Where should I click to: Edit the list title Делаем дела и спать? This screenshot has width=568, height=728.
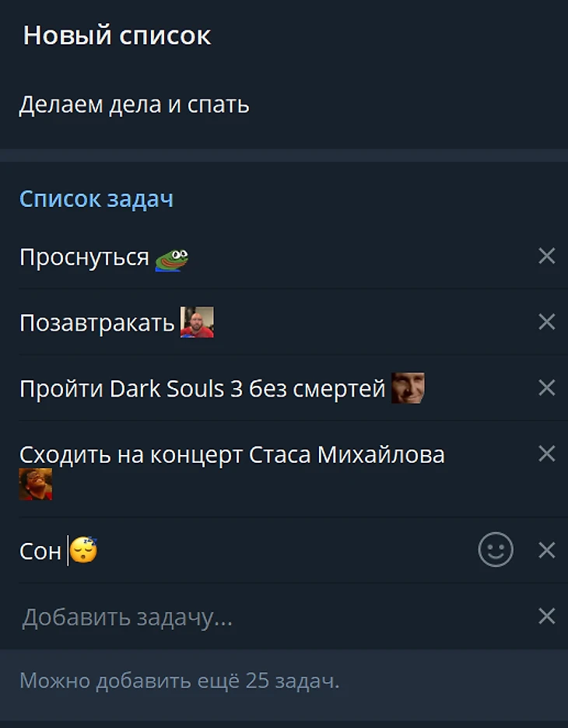click(135, 104)
